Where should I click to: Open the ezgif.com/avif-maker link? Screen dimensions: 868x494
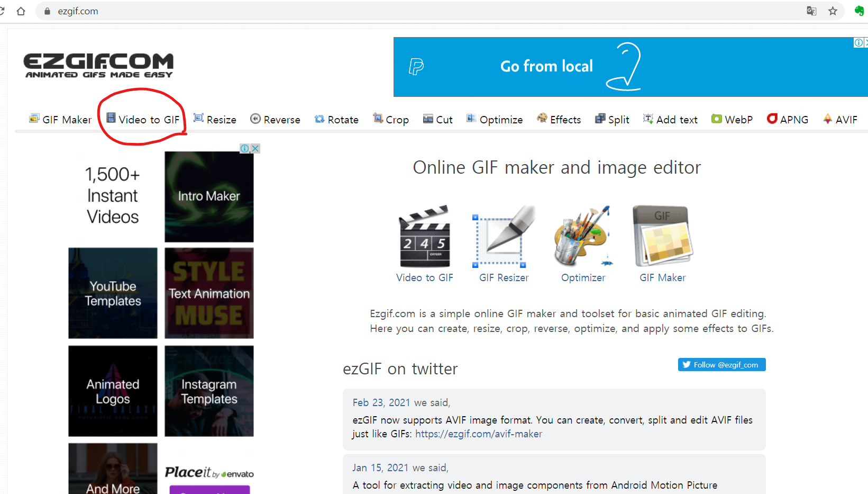(479, 434)
